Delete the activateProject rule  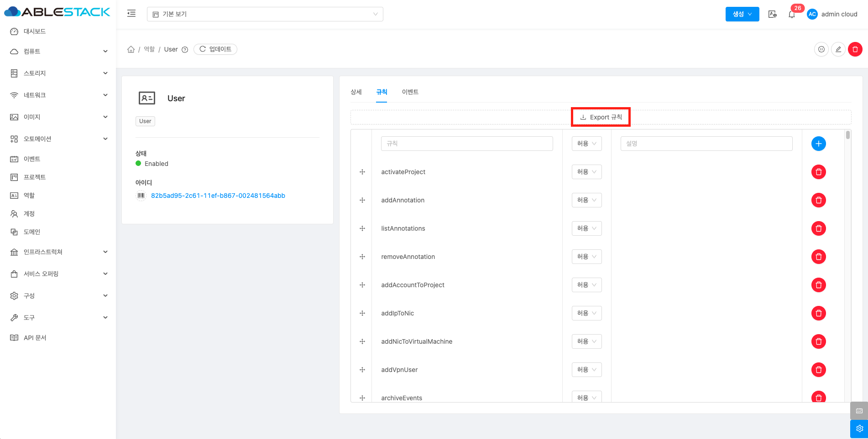click(x=818, y=172)
